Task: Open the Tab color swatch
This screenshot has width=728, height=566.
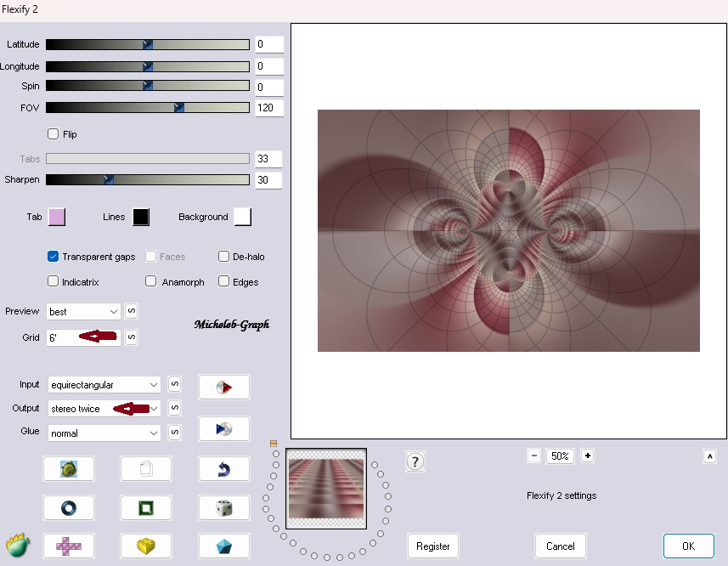Action: pos(57,217)
